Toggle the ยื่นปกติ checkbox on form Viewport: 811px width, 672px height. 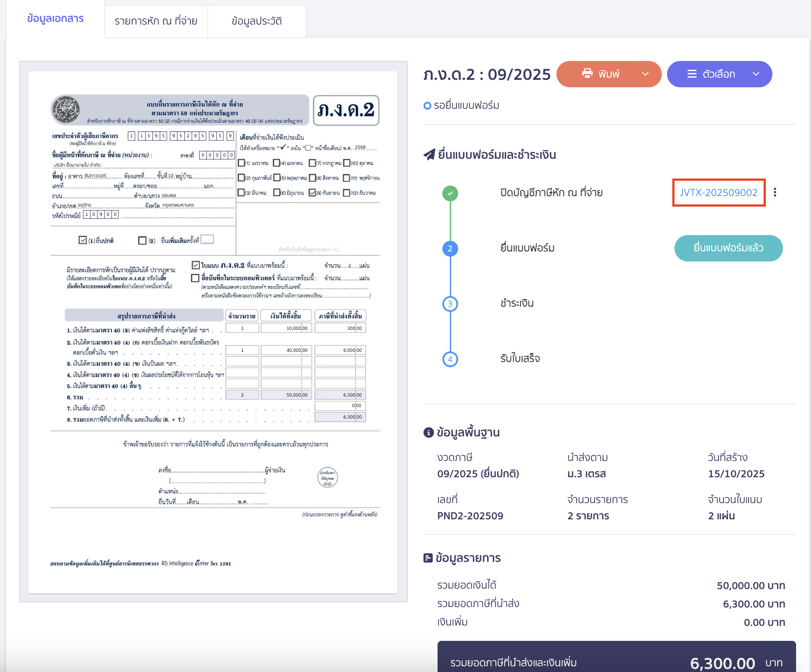tap(83, 240)
